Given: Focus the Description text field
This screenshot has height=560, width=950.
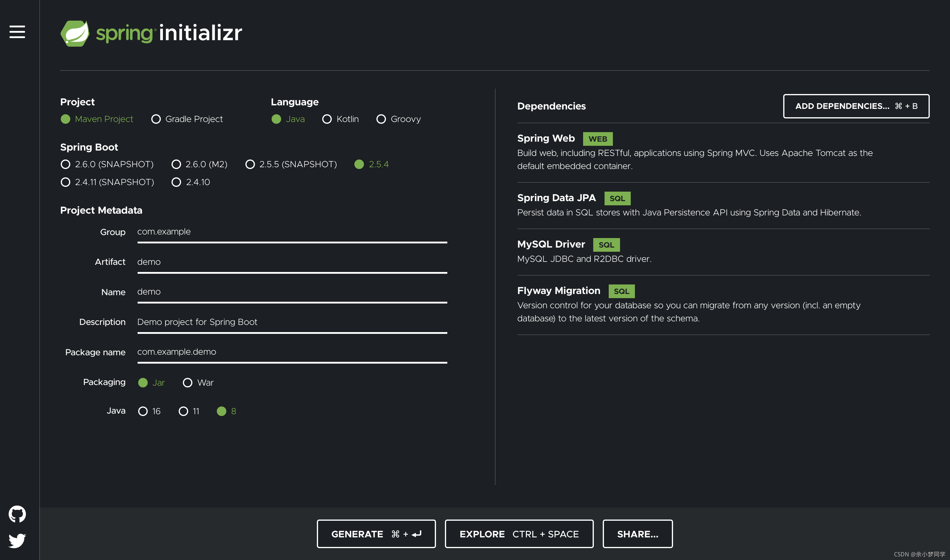Looking at the screenshot, I should [292, 322].
